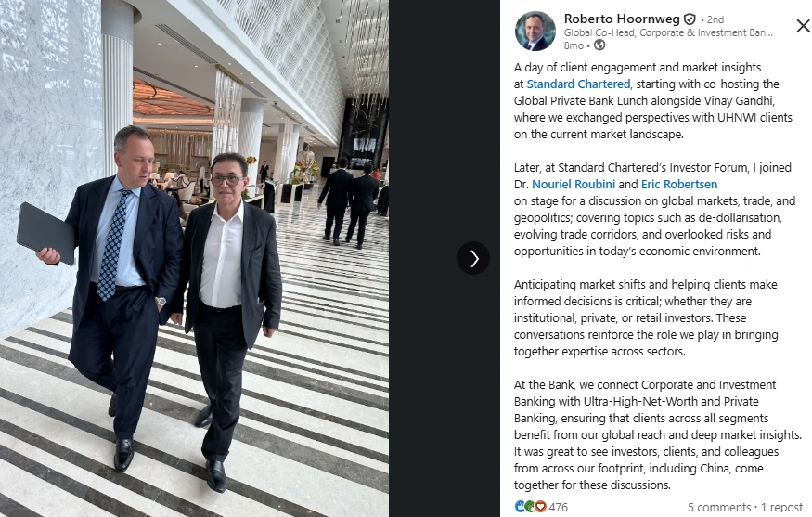Click the Global Co-Head headline text
The height and width of the screenshot is (517, 812).
point(668,32)
